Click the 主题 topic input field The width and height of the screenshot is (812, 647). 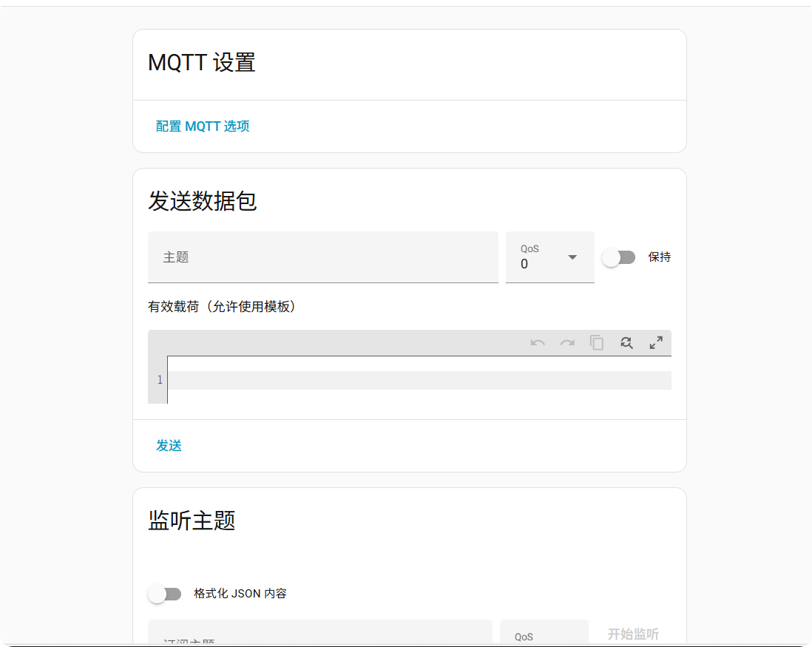coord(323,257)
